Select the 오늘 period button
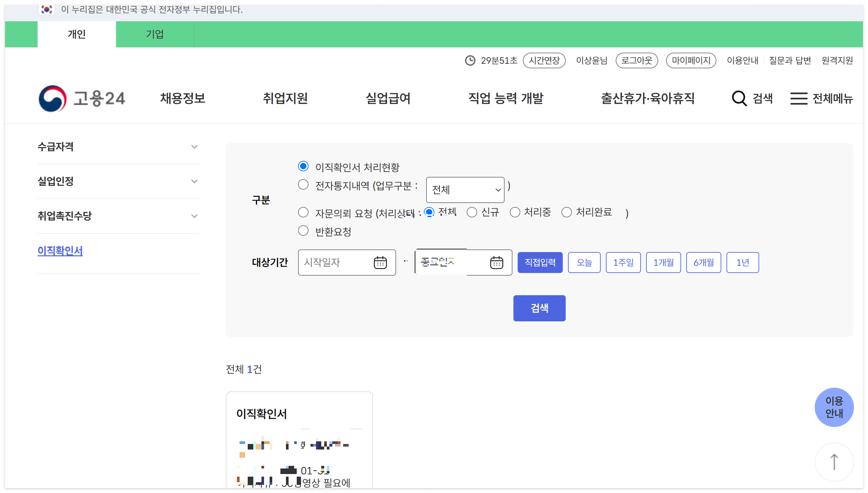Viewport: 868px width, 493px height. pos(584,263)
